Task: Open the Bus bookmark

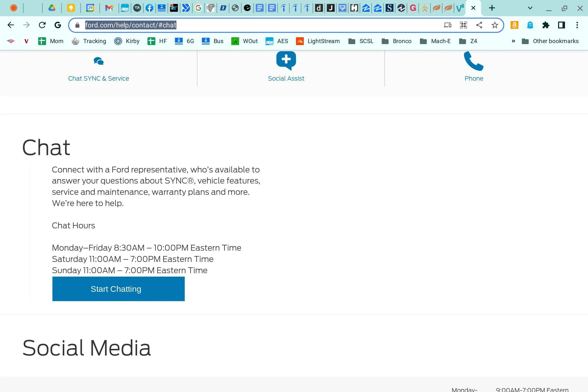Action: pos(212,41)
